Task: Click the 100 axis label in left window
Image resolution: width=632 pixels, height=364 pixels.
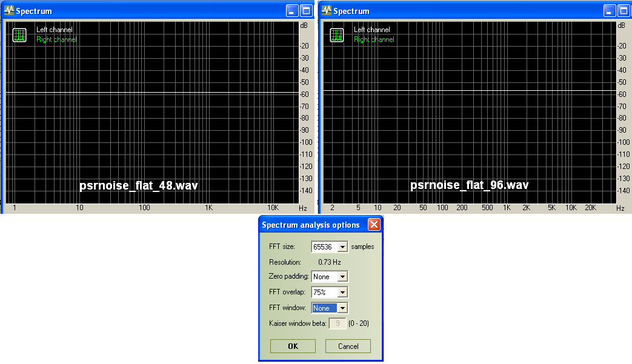Action: [144, 208]
